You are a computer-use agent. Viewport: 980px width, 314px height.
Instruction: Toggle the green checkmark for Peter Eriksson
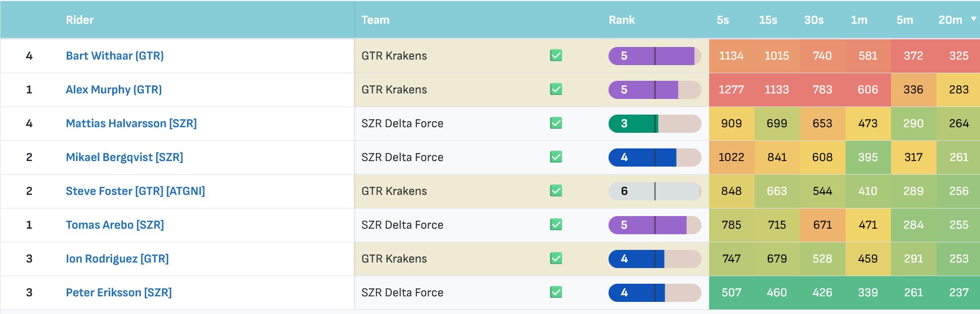556,292
